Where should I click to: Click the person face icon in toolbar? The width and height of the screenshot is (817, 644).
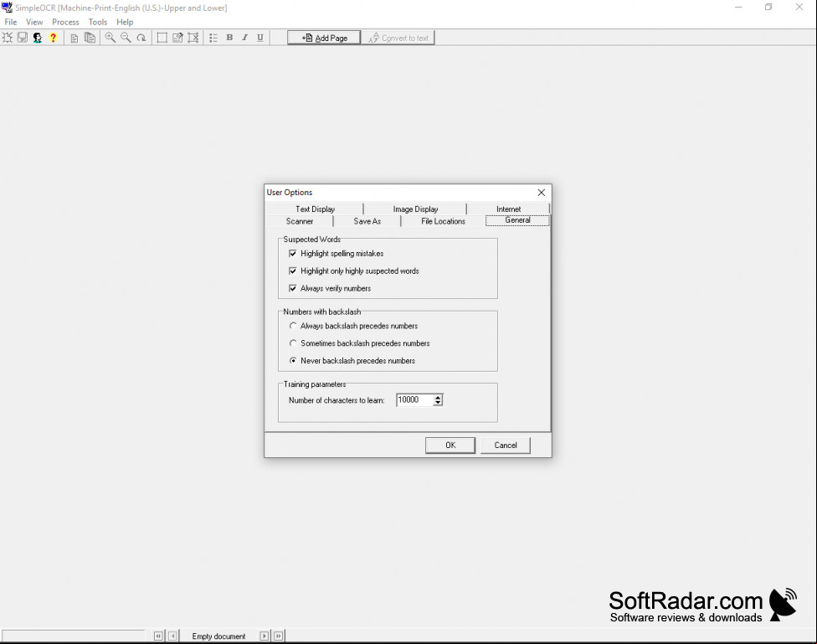[x=38, y=38]
